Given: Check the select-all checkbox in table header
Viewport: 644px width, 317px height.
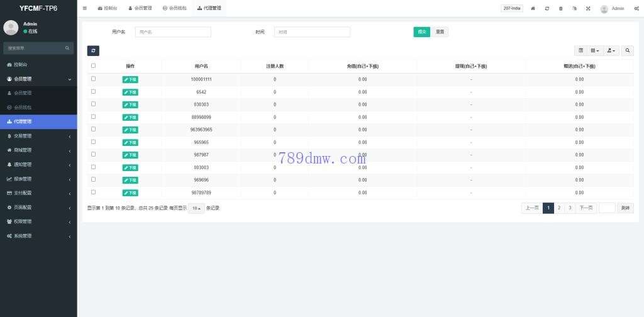Looking at the screenshot, I should pyautogui.click(x=94, y=65).
